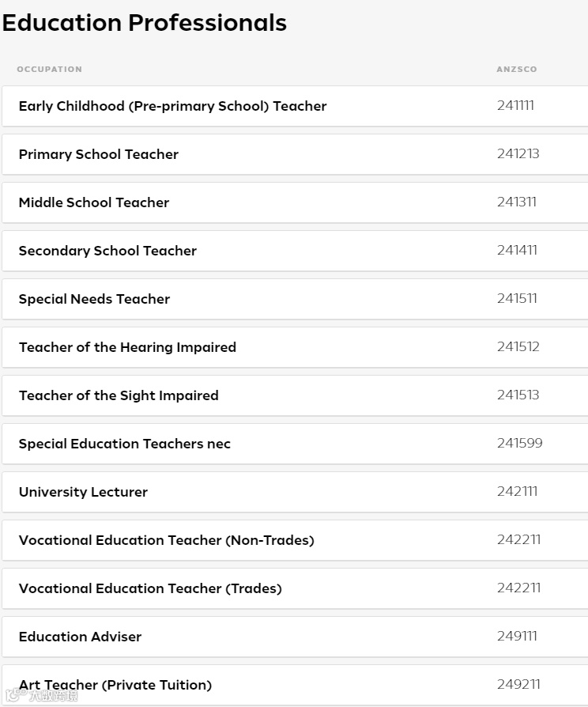Select the Special Needs Teacher row

click(94, 299)
